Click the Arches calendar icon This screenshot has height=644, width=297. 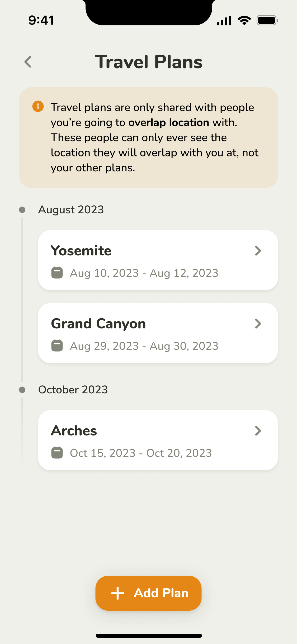coord(57,453)
